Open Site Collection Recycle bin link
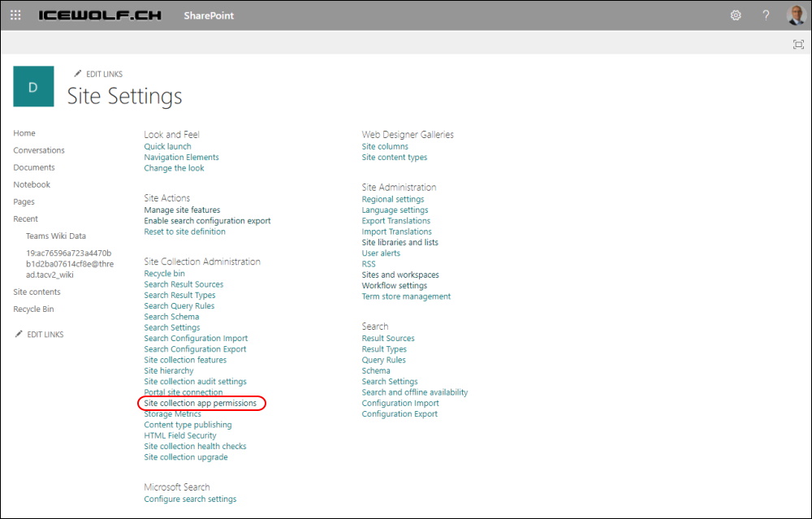812x519 pixels. pos(164,274)
